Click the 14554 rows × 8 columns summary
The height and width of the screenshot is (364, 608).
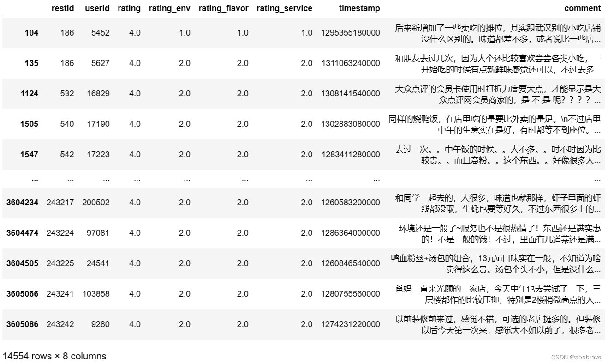[54, 356]
